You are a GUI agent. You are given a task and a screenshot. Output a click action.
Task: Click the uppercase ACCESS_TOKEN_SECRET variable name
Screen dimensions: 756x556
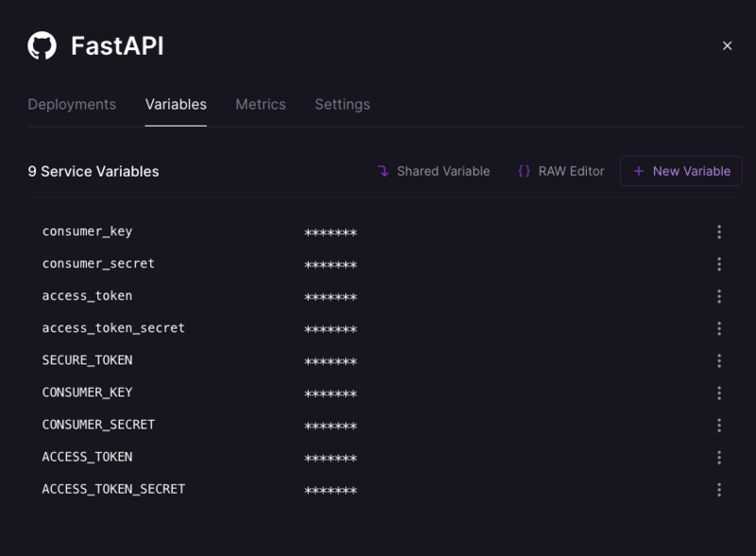coord(113,489)
